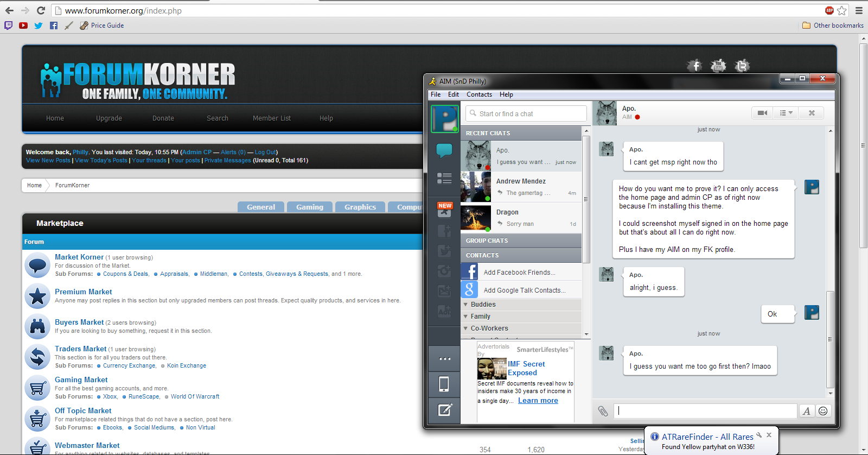Screen dimensions: 868x455
Task: Toggle the GROUP CHATS section header
Action: pos(521,241)
